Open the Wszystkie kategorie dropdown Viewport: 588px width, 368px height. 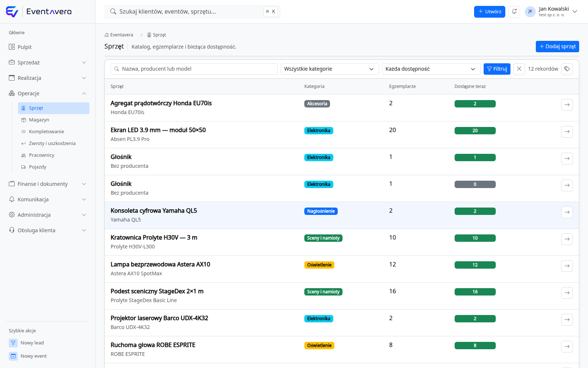pos(330,69)
